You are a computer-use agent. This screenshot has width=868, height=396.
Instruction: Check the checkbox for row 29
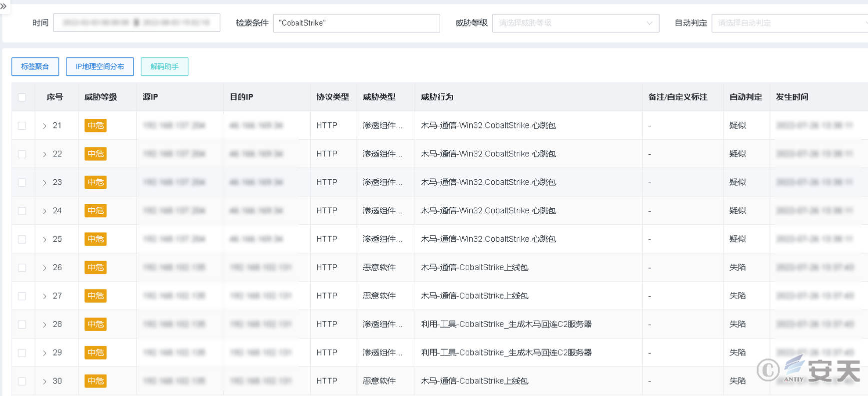click(22, 353)
